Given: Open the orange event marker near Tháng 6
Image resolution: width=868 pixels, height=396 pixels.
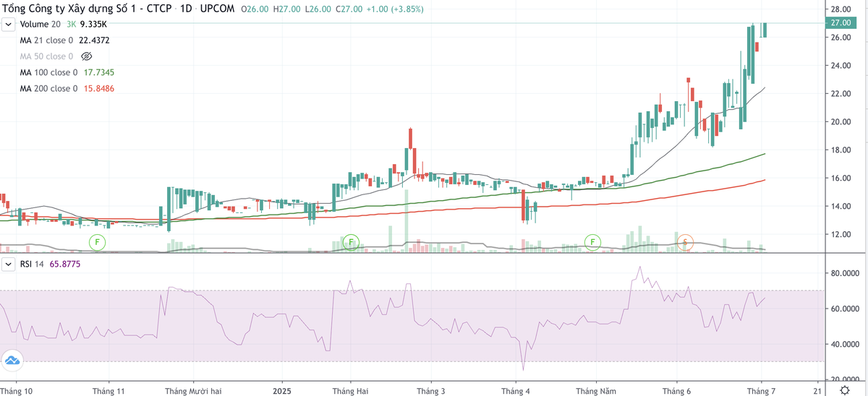Looking at the screenshot, I should click(x=686, y=242).
